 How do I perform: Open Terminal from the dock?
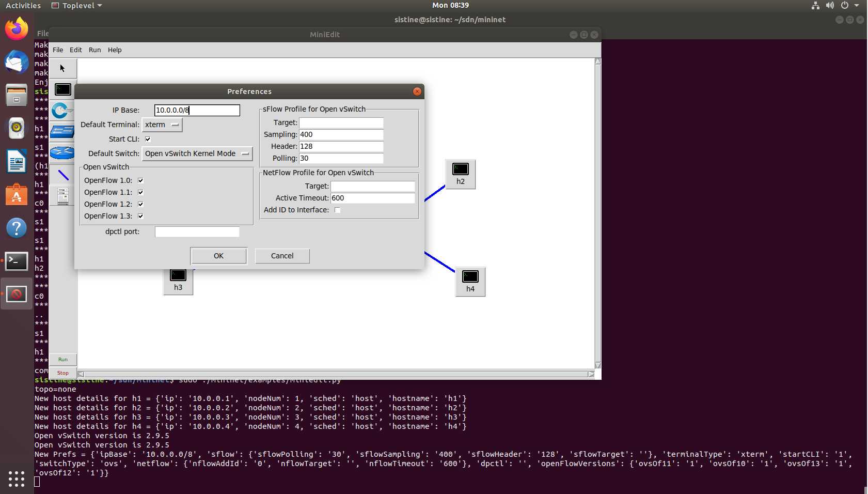click(17, 261)
